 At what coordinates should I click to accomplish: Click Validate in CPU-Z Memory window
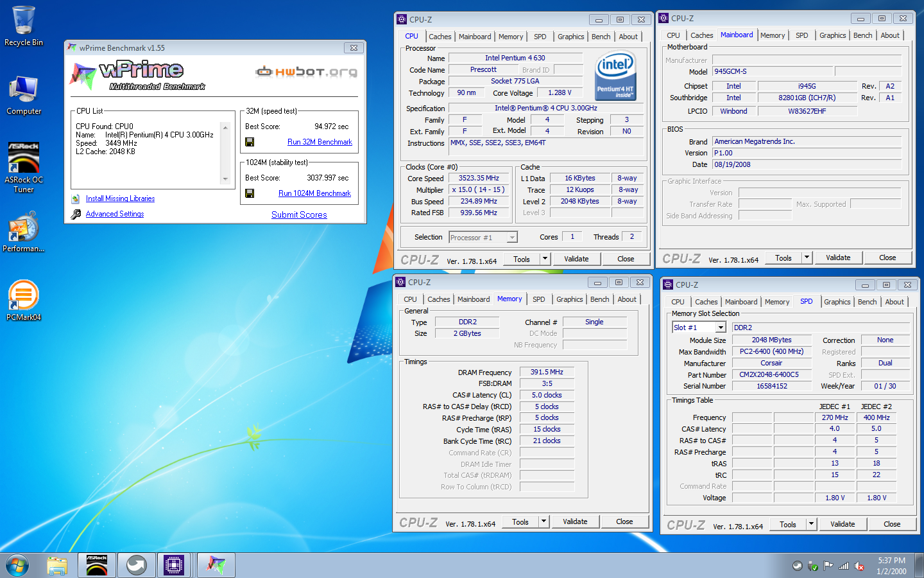575,521
